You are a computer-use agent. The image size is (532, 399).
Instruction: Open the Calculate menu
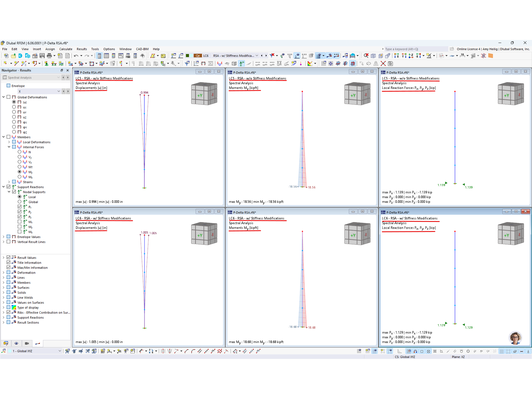point(66,49)
